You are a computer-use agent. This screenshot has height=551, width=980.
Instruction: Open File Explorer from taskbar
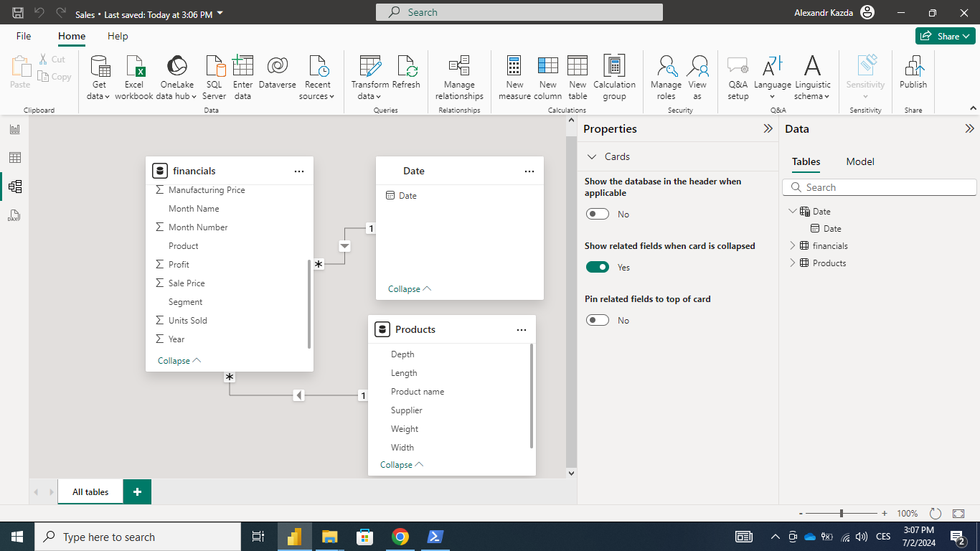tap(329, 537)
